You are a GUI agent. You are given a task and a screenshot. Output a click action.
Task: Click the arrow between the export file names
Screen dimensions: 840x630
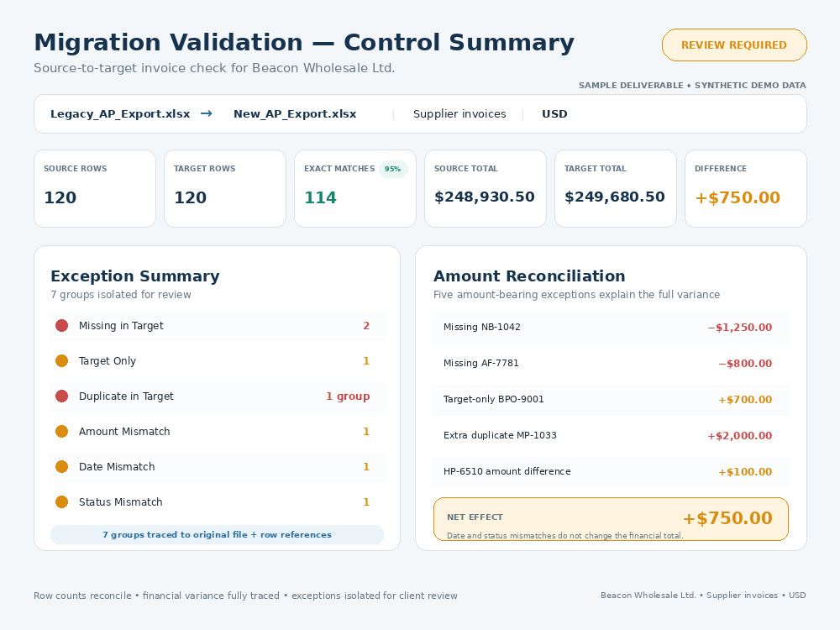(x=207, y=113)
